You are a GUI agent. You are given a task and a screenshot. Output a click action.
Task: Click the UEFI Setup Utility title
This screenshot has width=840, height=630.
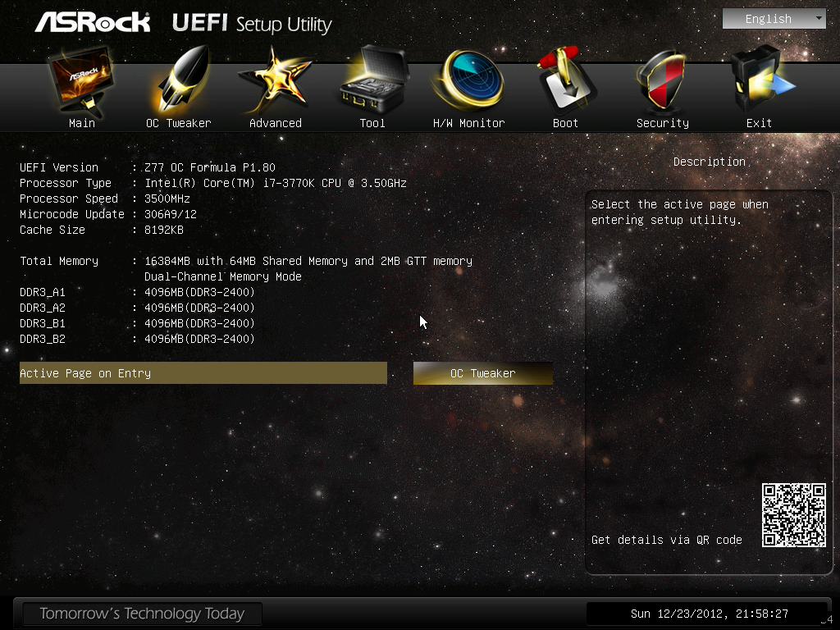click(x=252, y=24)
